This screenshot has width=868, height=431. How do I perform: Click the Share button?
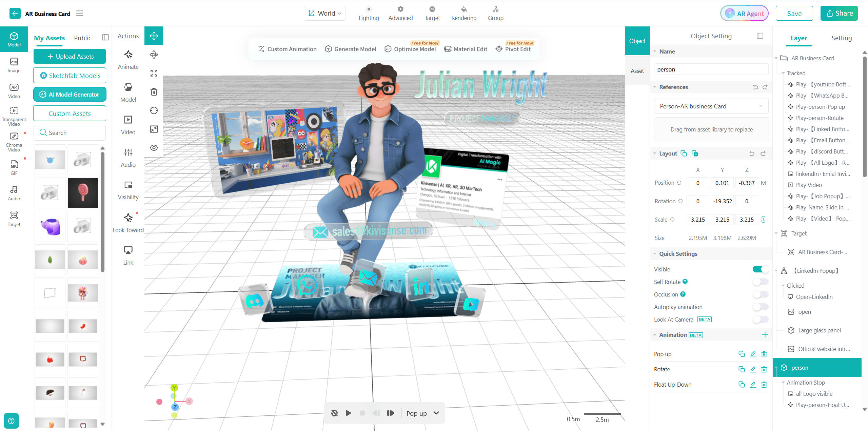(x=839, y=13)
